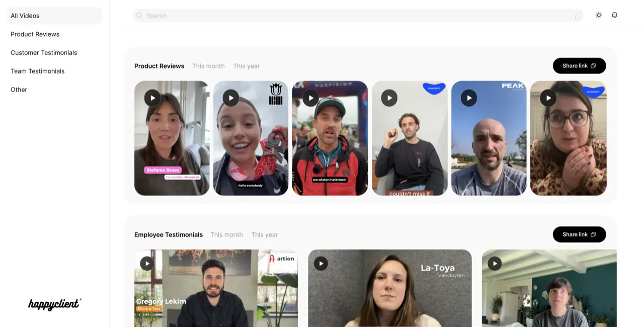This screenshot has width=644, height=327.
Task: Play the 'hello everybody' video
Action: tap(231, 98)
